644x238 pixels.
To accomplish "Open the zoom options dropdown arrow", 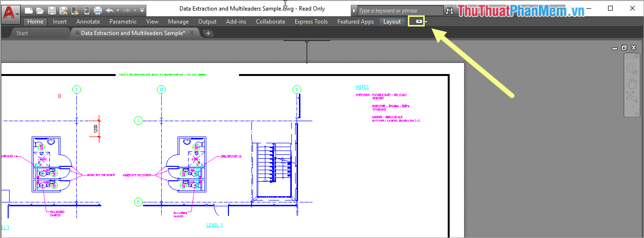I will tap(632, 106).
